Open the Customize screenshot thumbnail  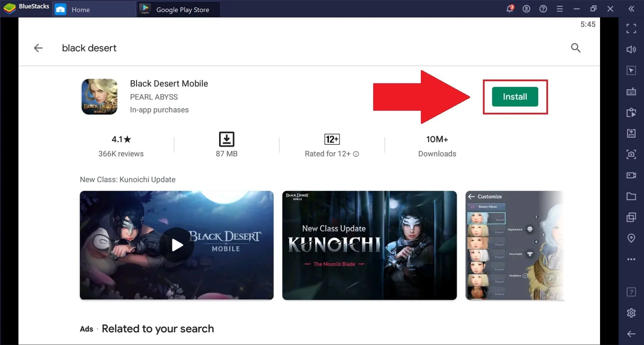(x=515, y=245)
